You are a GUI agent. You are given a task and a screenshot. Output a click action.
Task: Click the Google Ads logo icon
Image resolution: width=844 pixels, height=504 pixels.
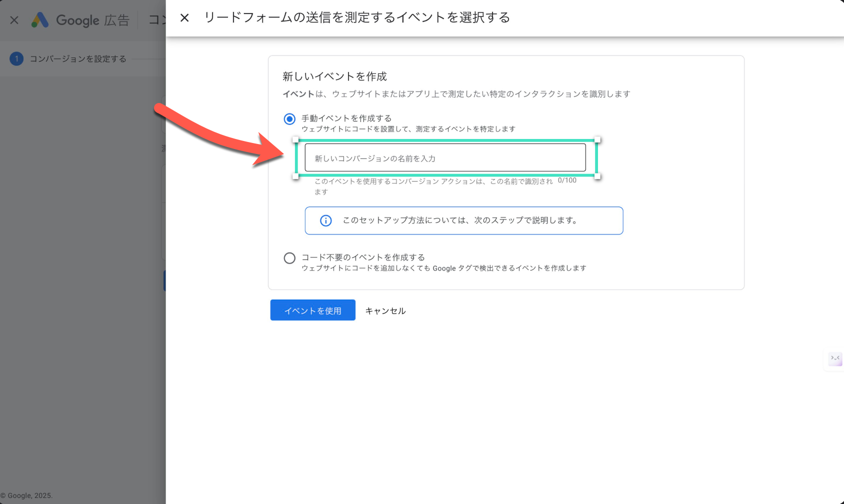(x=40, y=20)
